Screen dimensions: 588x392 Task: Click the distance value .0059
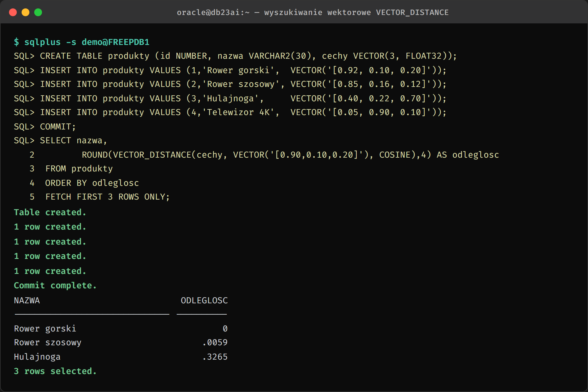click(x=215, y=343)
